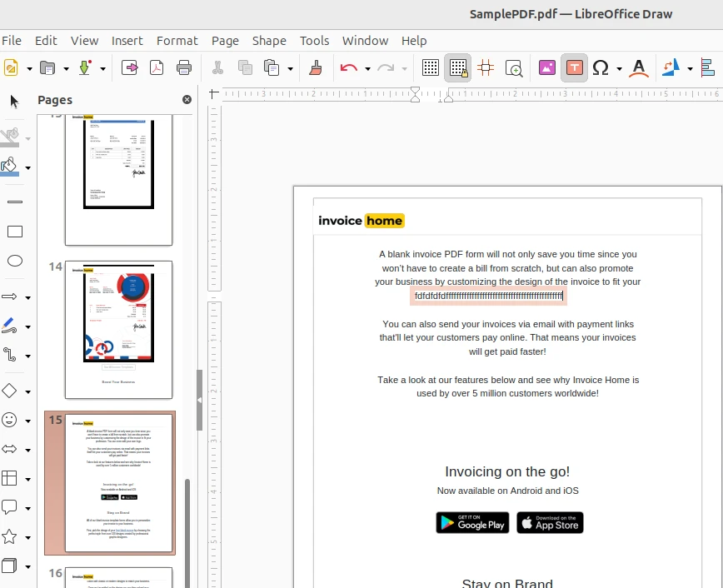723x588 pixels.
Task: Click the Print icon
Action: pyautogui.click(x=184, y=67)
